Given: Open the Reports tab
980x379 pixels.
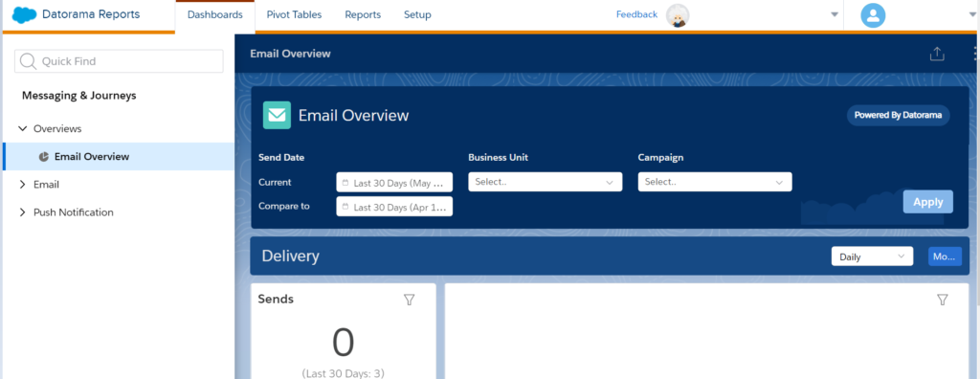Looking at the screenshot, I should [363, 15].
